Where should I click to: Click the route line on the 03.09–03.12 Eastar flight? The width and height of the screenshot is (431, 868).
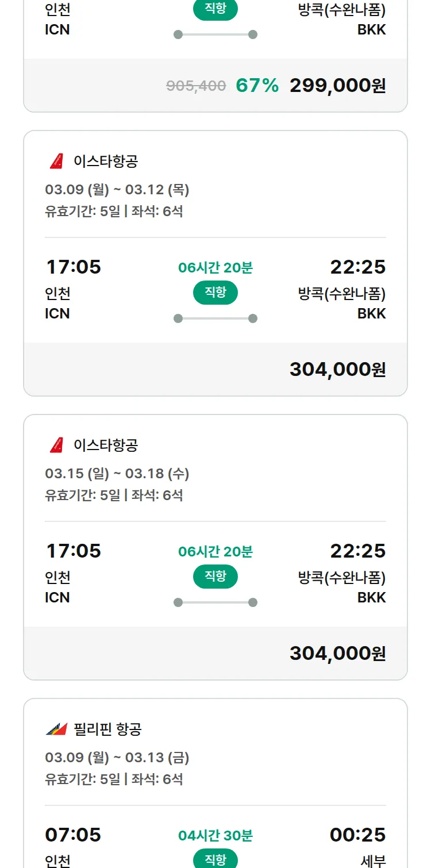click(215, 318)
